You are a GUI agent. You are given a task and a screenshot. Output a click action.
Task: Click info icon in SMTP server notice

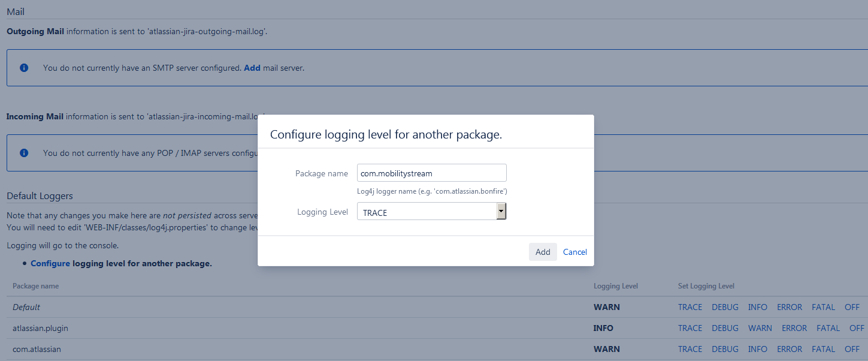pyautogui.click(x=24, y=68)
